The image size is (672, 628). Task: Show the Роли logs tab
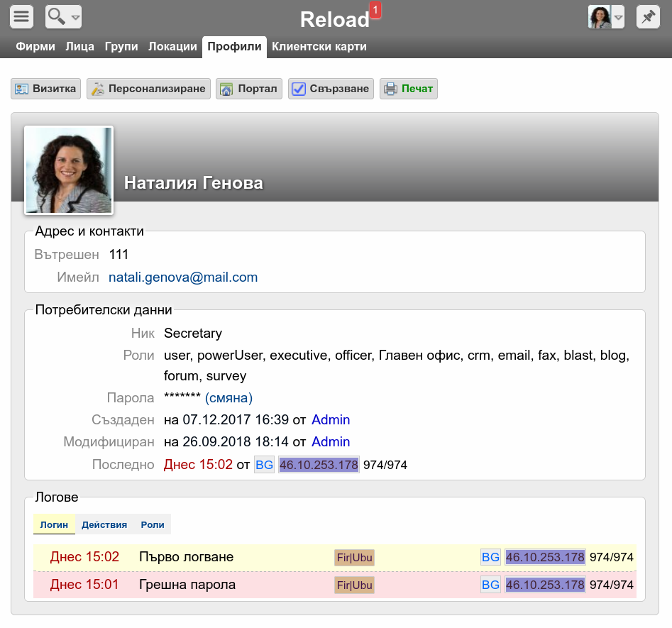(153, 525)
